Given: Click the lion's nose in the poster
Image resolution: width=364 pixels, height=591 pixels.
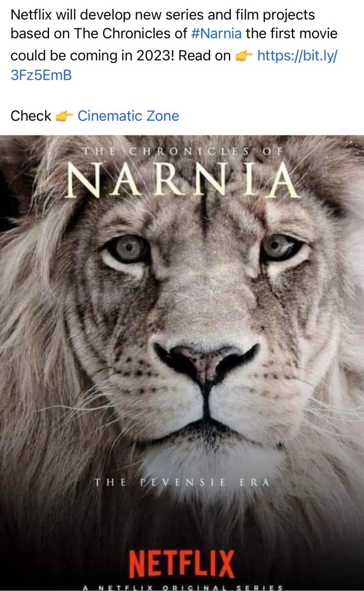Looking at the screenshot, I should (x=206, y=357).
